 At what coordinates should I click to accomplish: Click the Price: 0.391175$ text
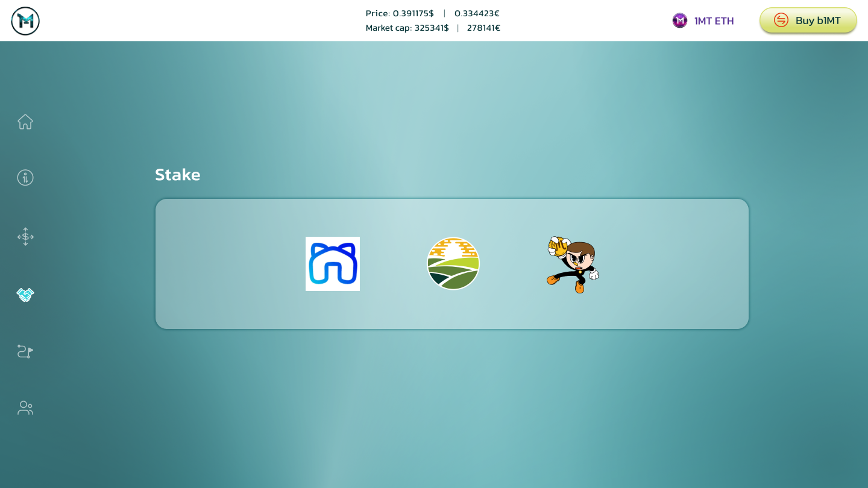click(400, 13)
